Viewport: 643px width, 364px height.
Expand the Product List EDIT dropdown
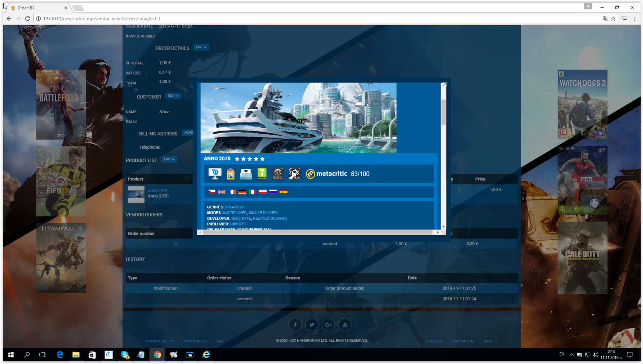click(169, 159)
